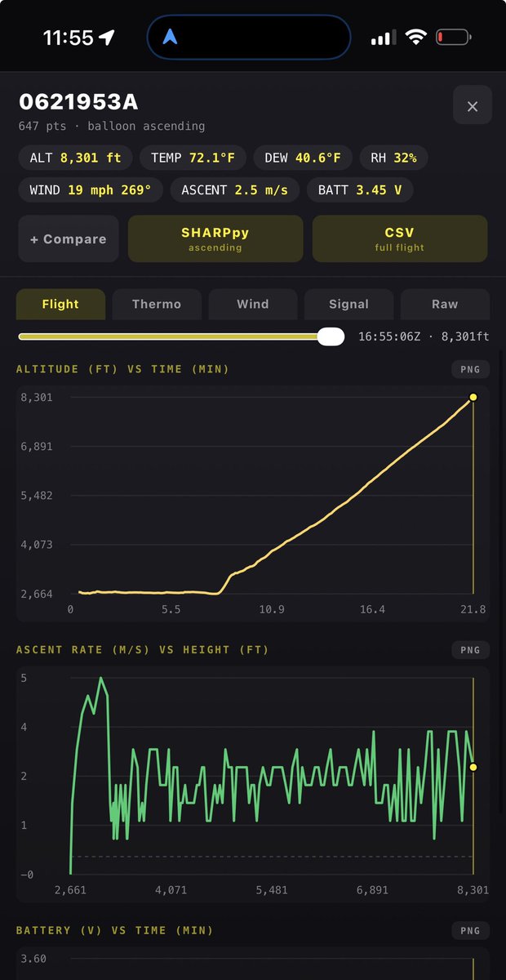Switch to the Flight tab
This screenshot has height=980, width=506.
pos(60,304)
